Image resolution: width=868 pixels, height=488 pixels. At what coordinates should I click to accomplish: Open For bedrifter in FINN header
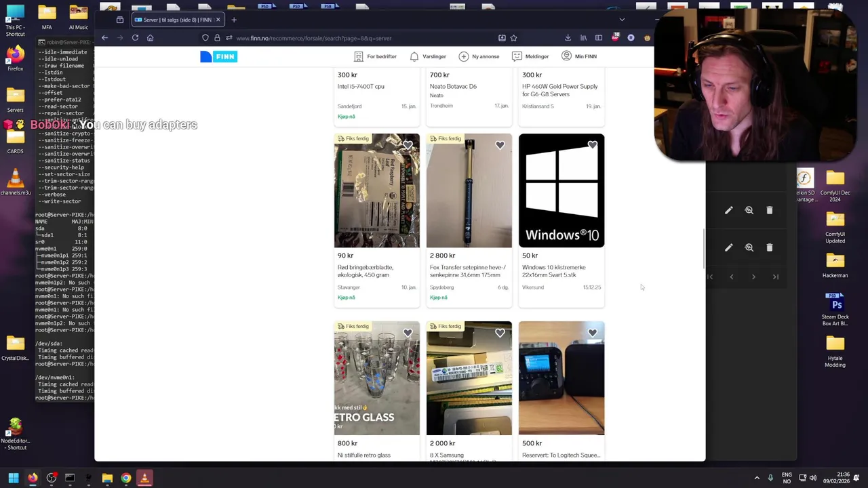375,56
